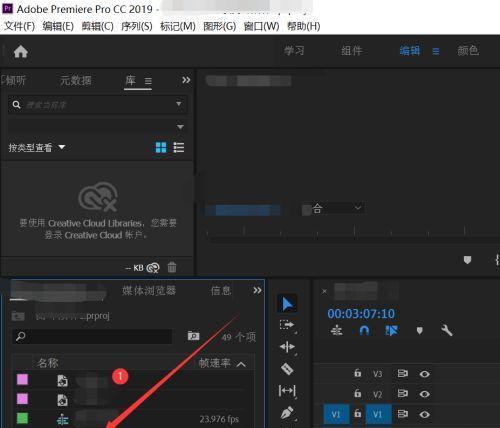This screenshot has width=500, height=428.
Task: Show more tabs in Project panel group
Action: [x=257, y=290]
